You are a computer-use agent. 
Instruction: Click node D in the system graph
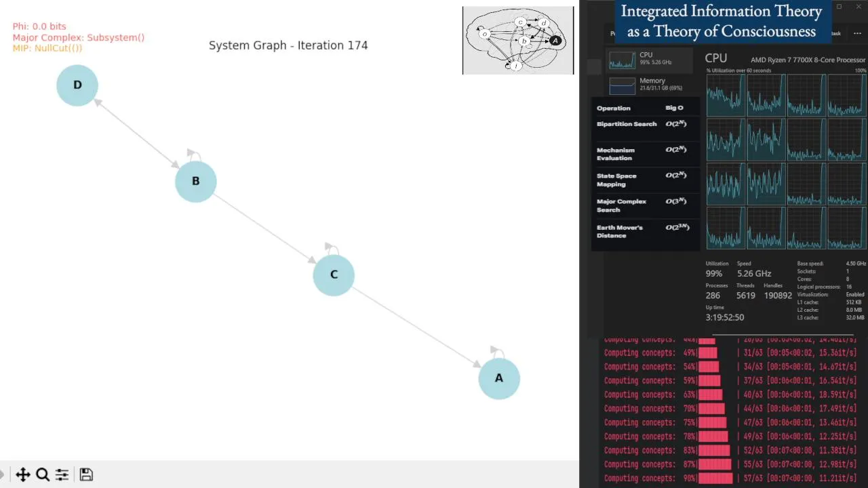pyautogui.click(x=77, y=85)
